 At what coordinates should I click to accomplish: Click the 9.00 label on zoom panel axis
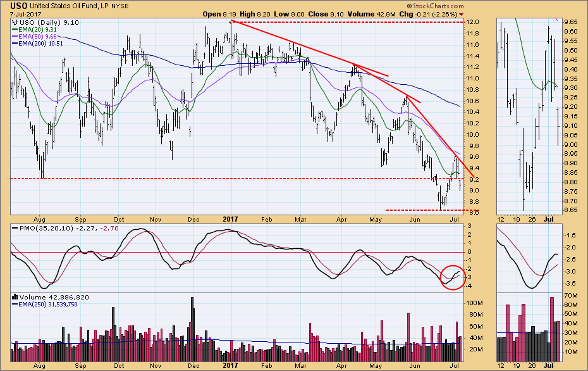point(570,145)
